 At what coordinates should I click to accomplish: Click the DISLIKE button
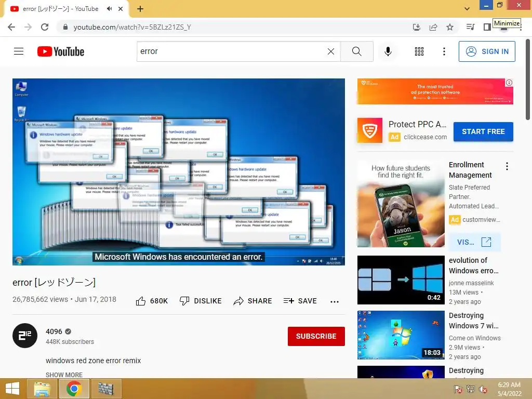(x=201, y=301)
